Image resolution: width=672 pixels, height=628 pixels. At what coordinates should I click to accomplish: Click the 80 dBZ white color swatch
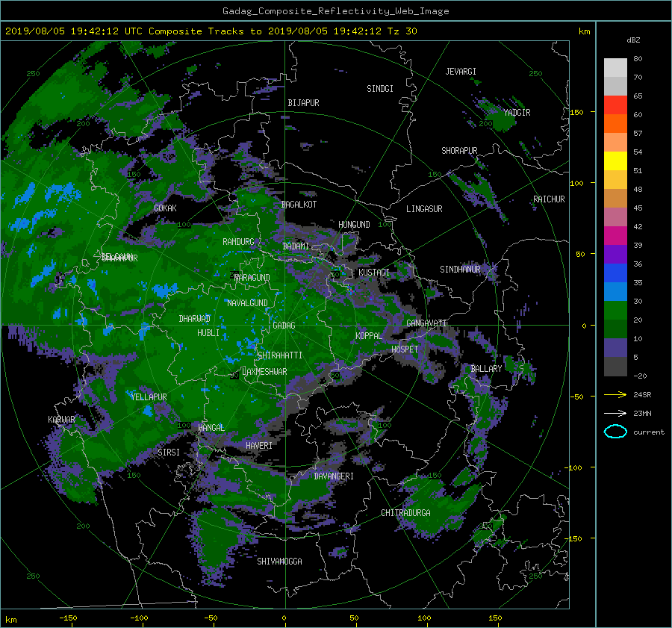(x=615, y=67)
